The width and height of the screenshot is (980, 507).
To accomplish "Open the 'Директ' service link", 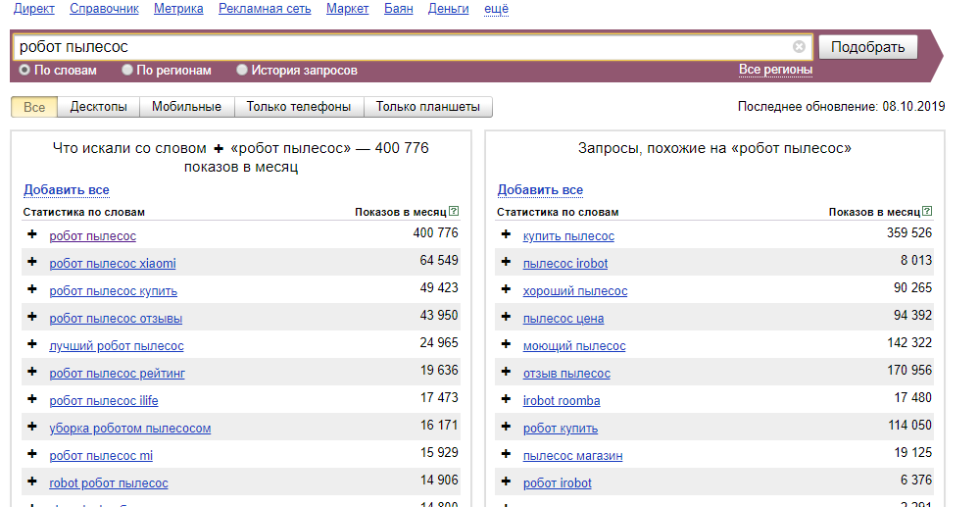I will (33, 9).
